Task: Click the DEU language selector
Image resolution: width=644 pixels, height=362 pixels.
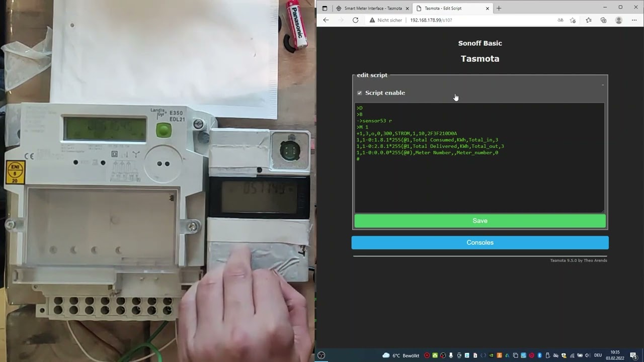Action: (598, 355)
